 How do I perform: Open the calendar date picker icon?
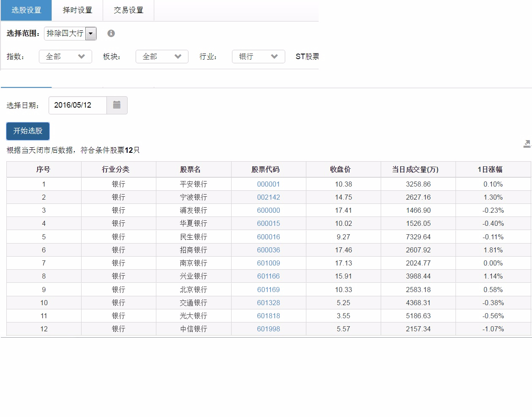click(x=117, y=105)
